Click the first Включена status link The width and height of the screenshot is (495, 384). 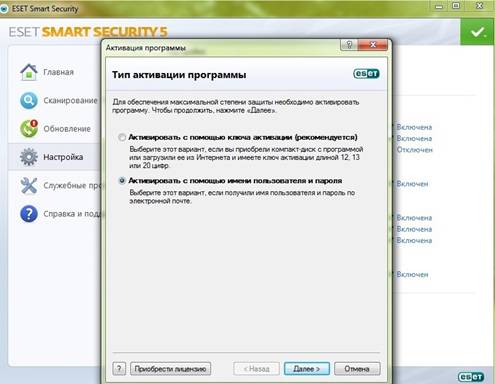(x=414, y=127)
